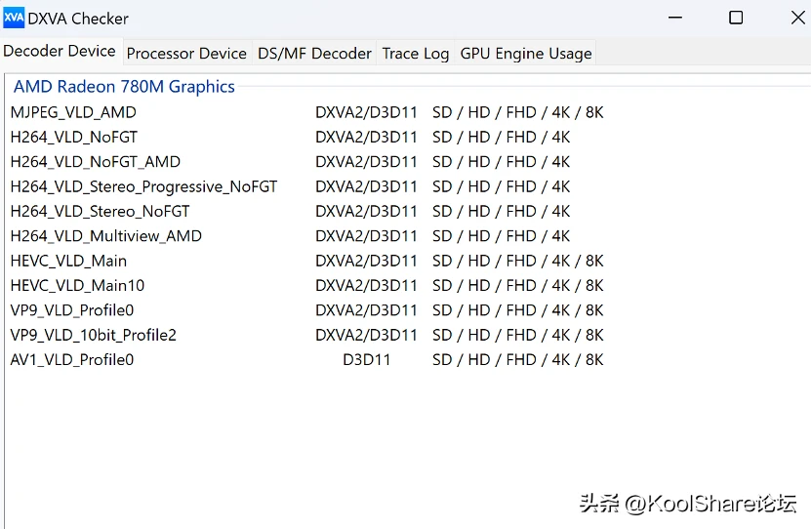Choose the H264_VLD_Stereo_NoFGT row
This screenshot has width=812, height=529.
[101, 211]
